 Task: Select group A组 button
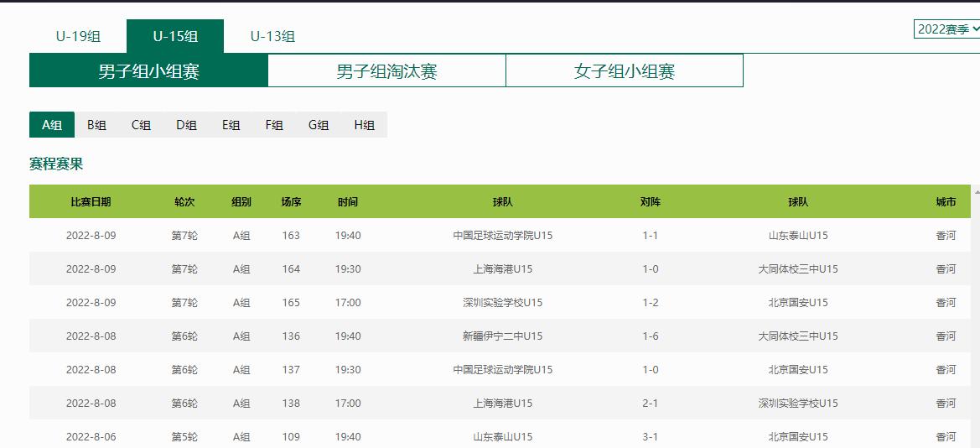(x=52, y=124)
